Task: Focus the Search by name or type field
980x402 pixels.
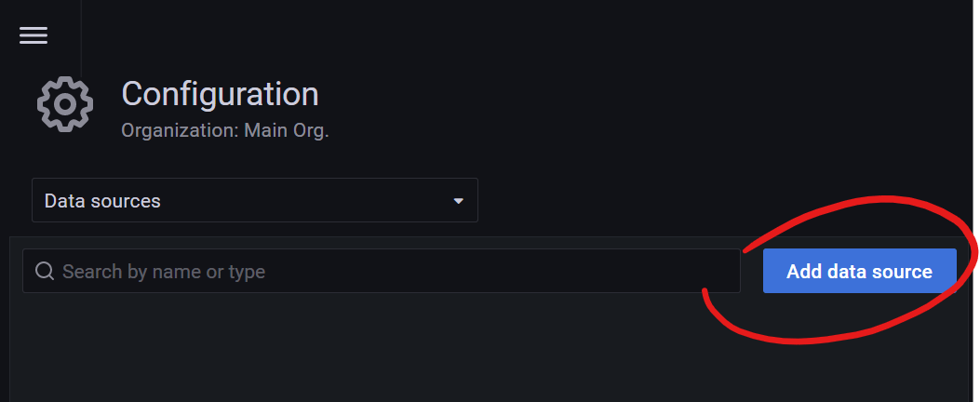Action: pos(382,271)
